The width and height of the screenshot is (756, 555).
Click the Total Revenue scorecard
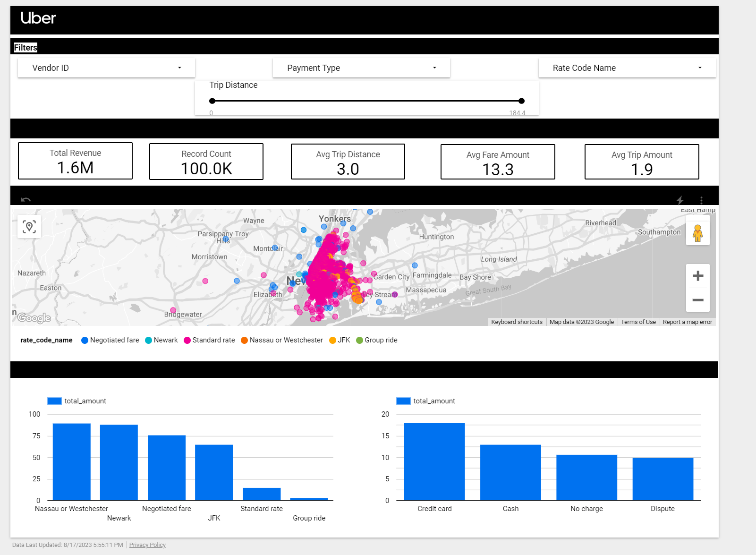pos(75,161)
